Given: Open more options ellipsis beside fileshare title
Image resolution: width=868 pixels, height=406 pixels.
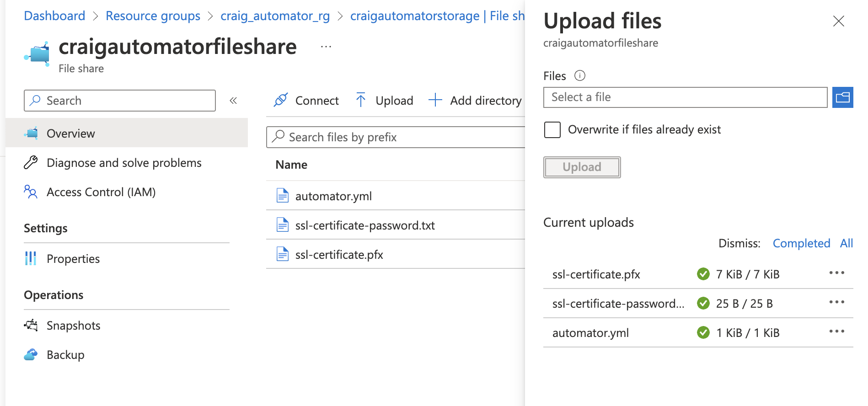Looking at the screenshot, I should [x=326, y=47].
